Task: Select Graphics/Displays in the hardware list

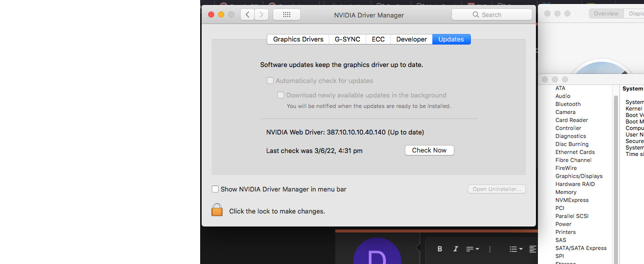Action: tap(578, 176)
